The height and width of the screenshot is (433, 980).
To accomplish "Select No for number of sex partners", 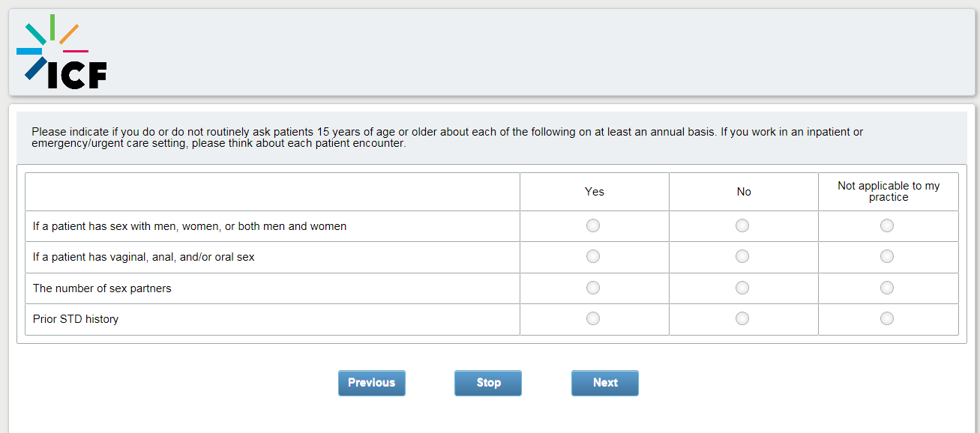I will 742,288.
